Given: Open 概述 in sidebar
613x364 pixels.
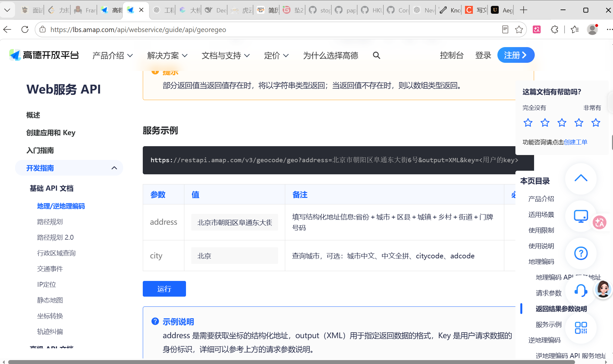Looking at the screenshot, I should (33, 115).
